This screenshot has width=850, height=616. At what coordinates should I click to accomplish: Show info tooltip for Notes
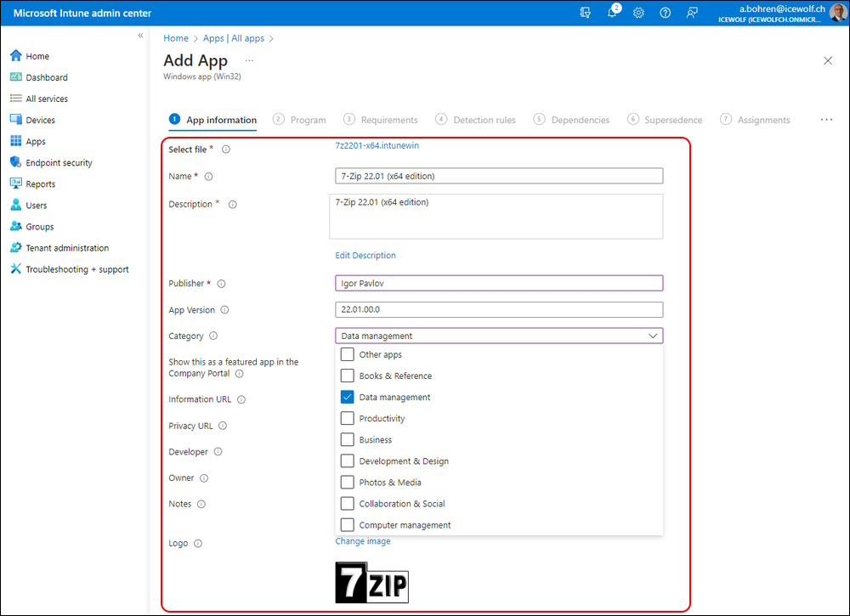tap(201, 504)
